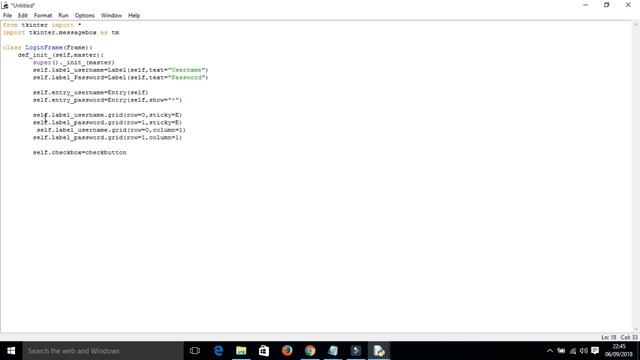Show hidden system tray icons
Viewport: 640px width, 360px height.
coord(550,351)
